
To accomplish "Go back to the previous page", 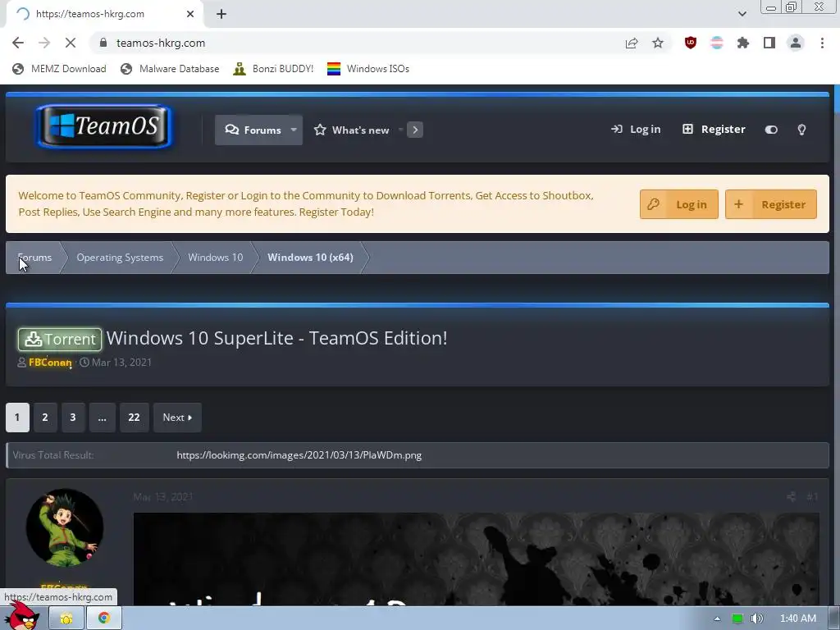I will (18, 43).
